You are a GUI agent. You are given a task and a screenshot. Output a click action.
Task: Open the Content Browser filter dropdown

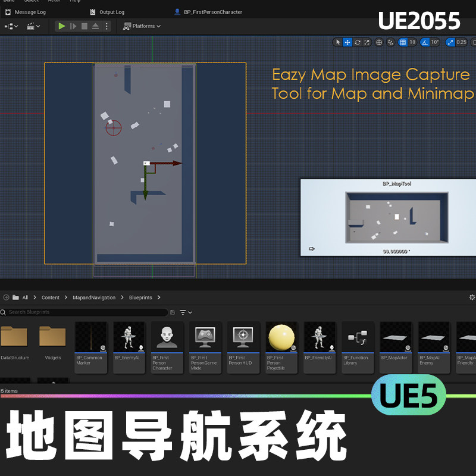(x=183, y=312)
